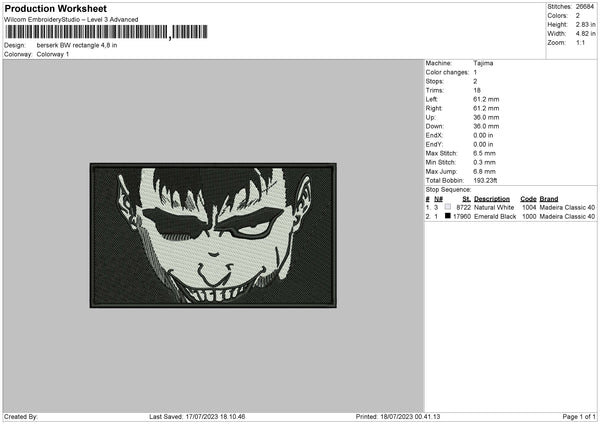
Task: Click the 'Design:' label
Action: click(x=15, y=45)
